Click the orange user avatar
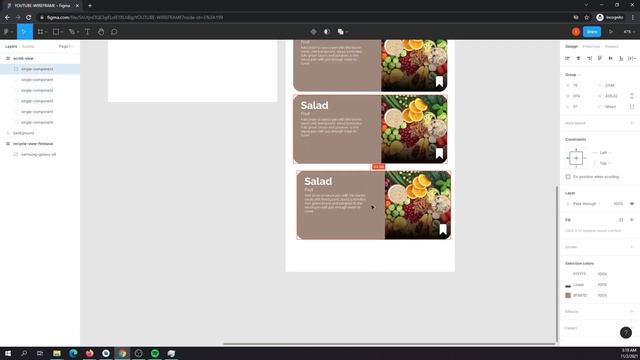The width and height of the screenshot is (640, 360). coord(576,31)
